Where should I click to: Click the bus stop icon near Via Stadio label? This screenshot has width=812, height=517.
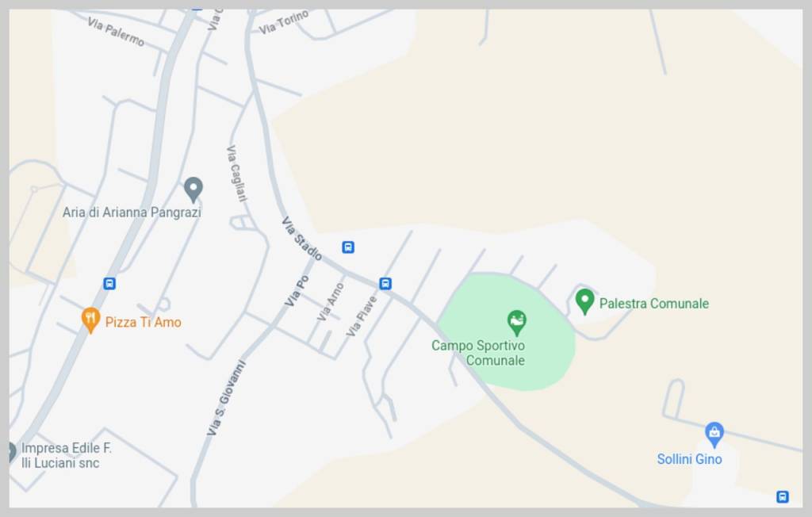[349, 247]
